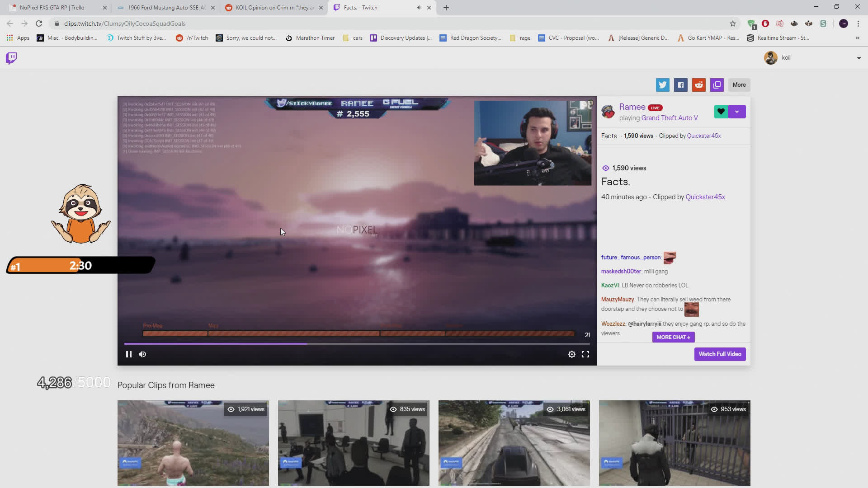This screenshot has width=868, height=488.
Task: Share clip on Facebook
Action: (681, 85)
